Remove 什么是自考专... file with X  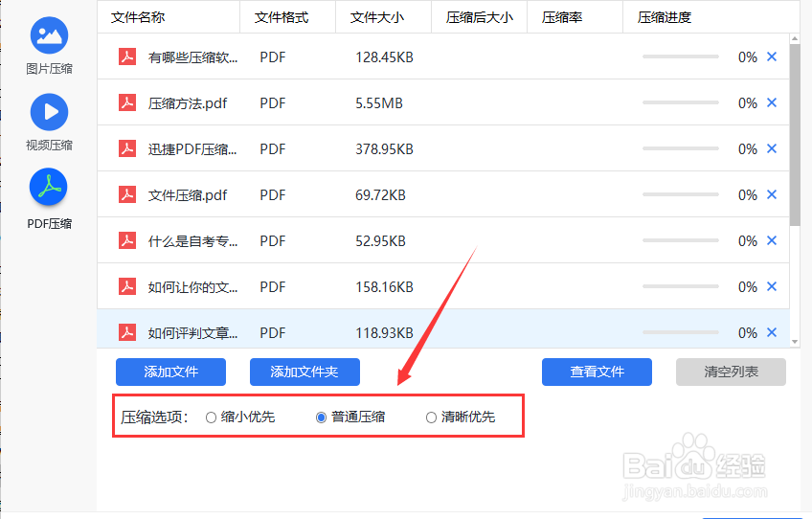tap(772, 240)
